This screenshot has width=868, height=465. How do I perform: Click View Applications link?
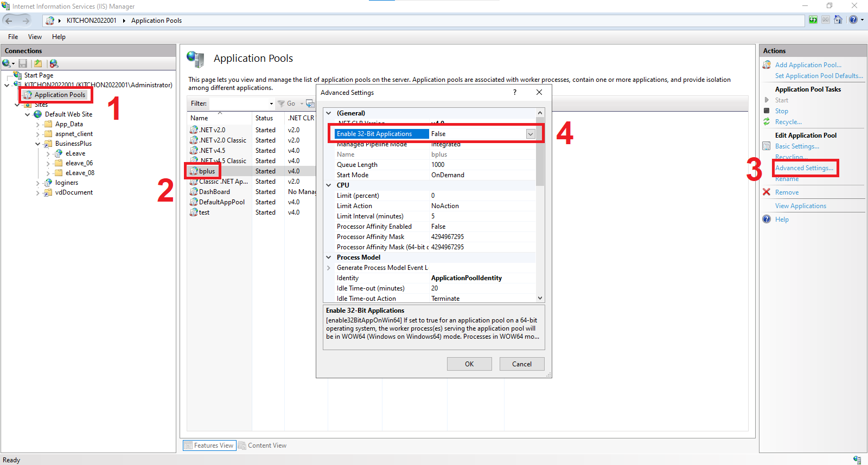click(801, 206)
